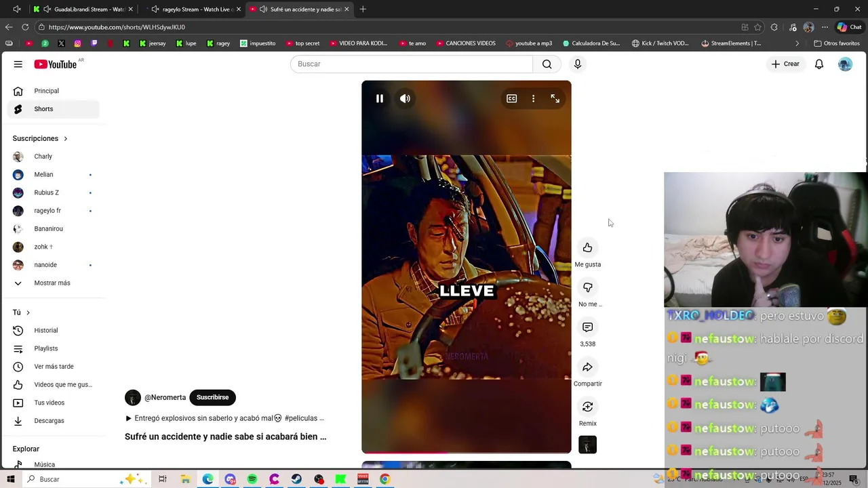Open Música under Explorar
868x488 pixels.
(53, 464)
